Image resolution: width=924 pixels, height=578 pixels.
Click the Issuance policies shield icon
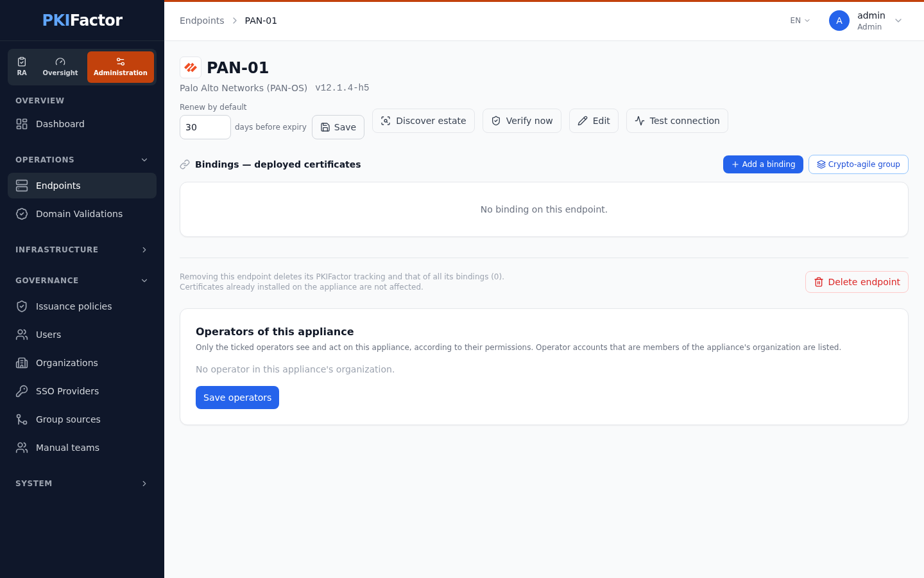tap(22, 306)
